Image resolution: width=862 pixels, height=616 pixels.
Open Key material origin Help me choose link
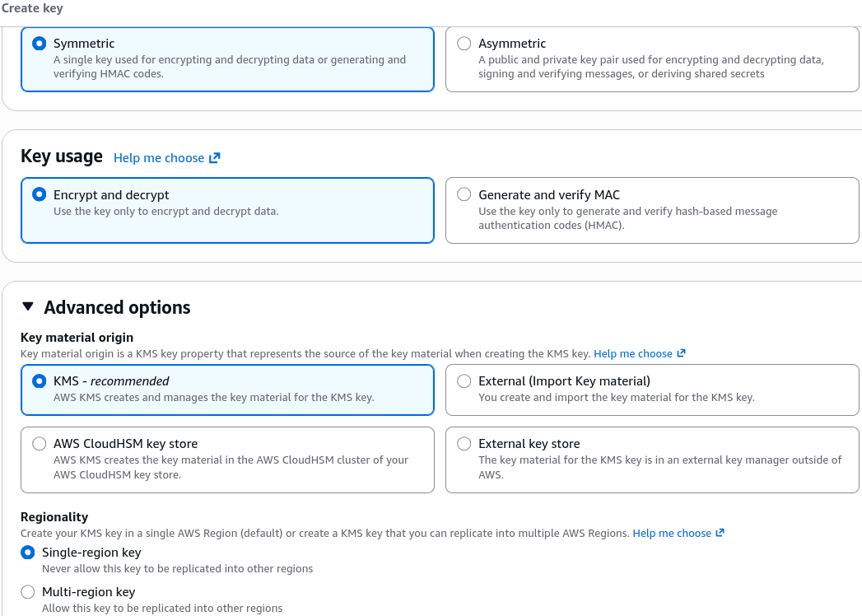click(633, 353)
